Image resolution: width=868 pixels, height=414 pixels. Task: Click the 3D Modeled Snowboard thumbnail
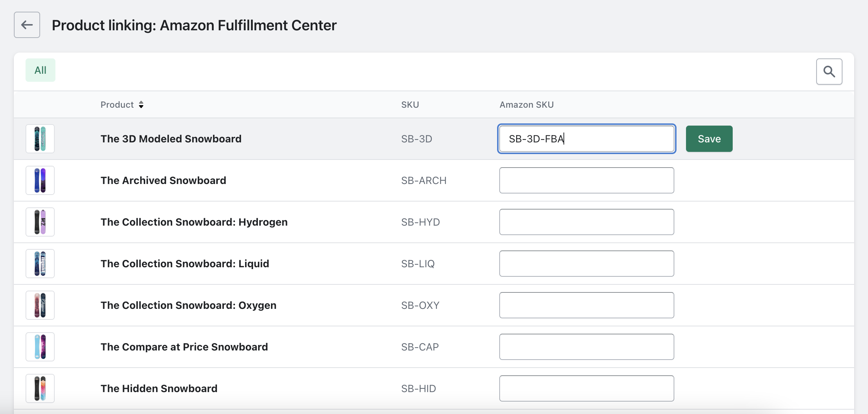pyautogui.click(x=40, y=139)
